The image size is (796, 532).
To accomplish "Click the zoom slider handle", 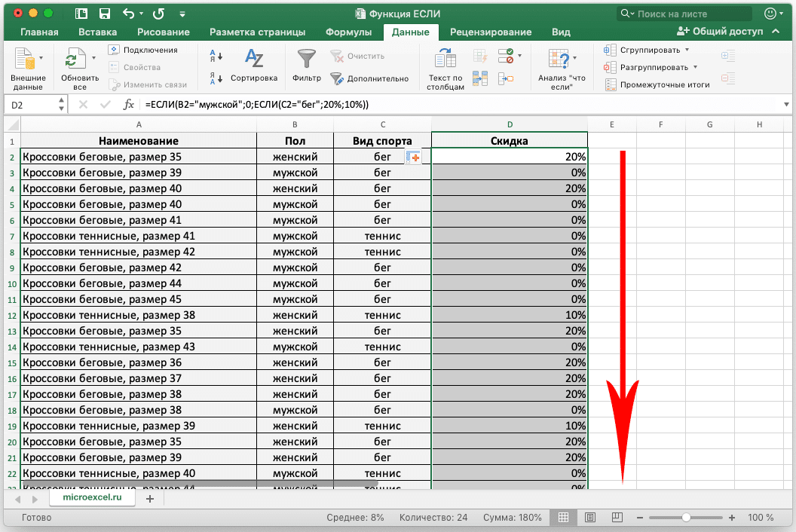I will pyautogui.click(x=686, y=518).
